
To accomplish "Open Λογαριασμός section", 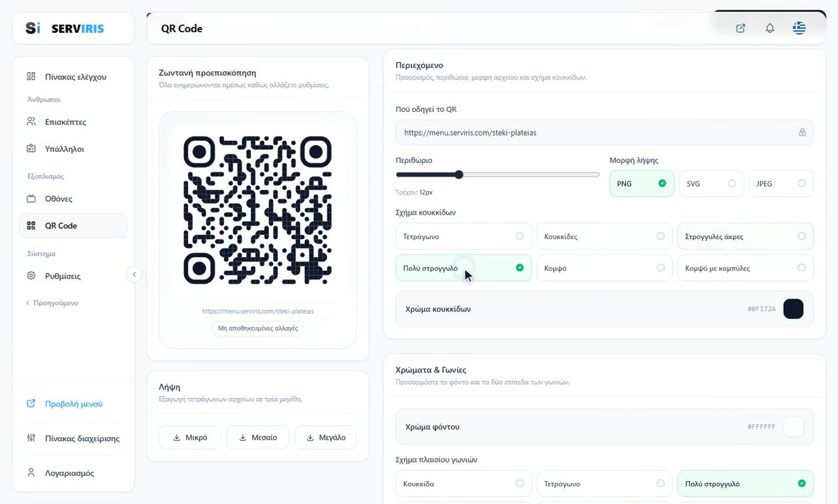I will (73, 473).
